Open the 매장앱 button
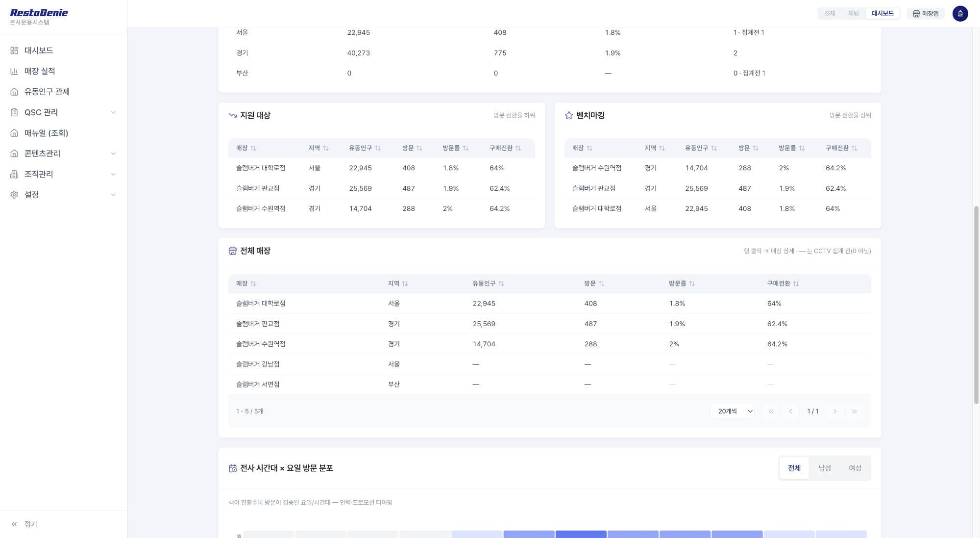 [926, 13]
